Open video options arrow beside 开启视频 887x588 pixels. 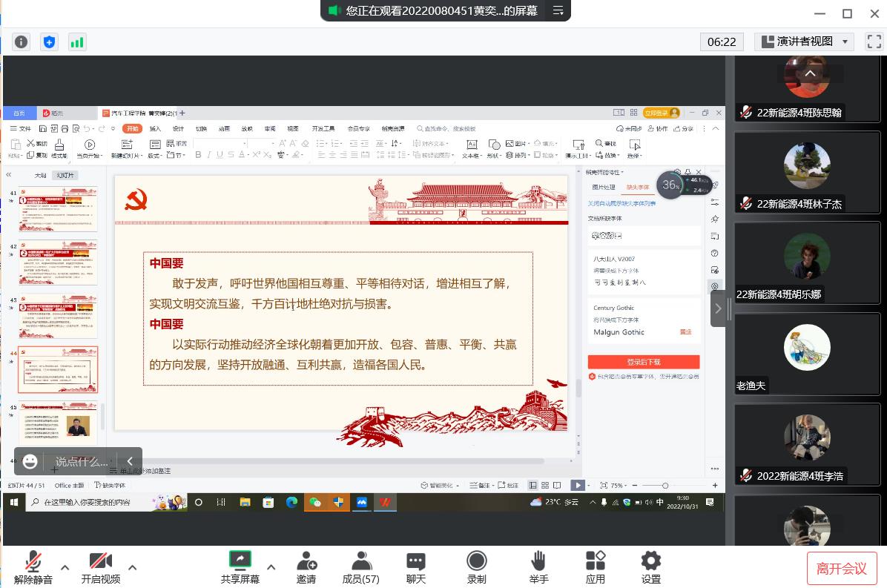[133, 568]
